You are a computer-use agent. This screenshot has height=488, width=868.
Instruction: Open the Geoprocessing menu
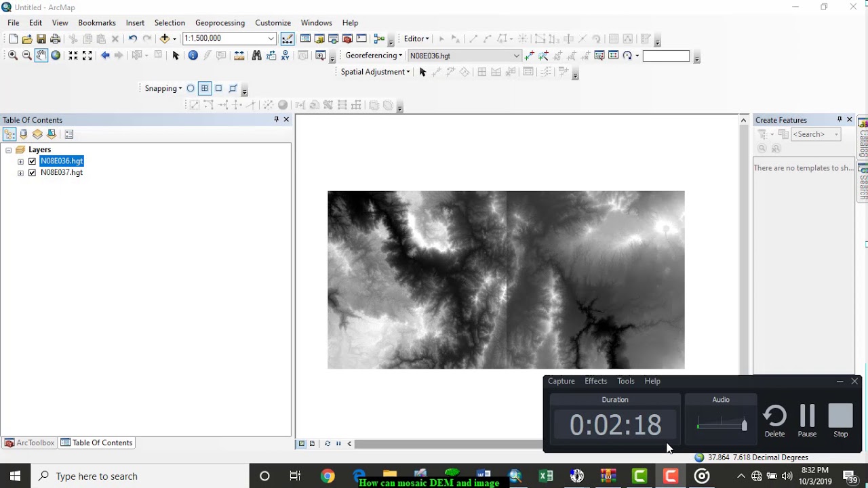(x=220, y=22)
